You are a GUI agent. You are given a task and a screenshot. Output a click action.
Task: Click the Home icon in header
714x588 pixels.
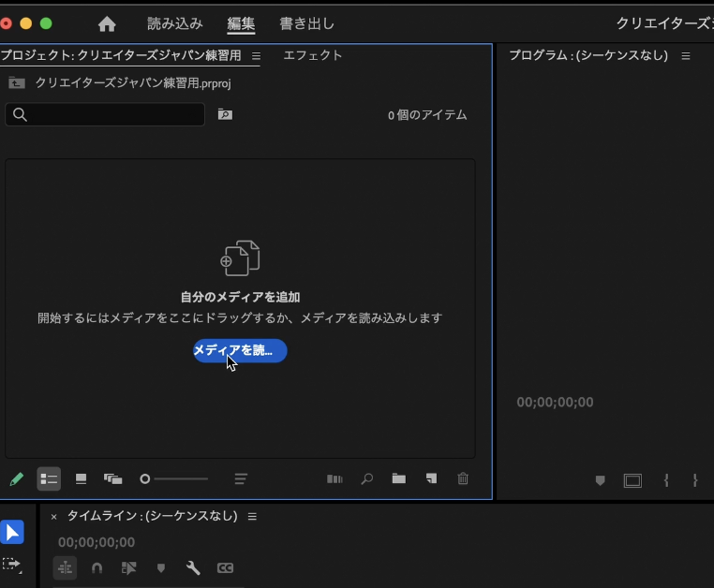[x=107, y=24]
